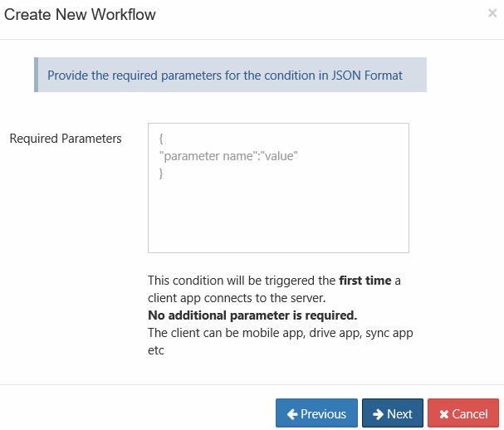504x430 pixels.
Task: Click the closing brace placeholder in text area
Action: [161, 173]
